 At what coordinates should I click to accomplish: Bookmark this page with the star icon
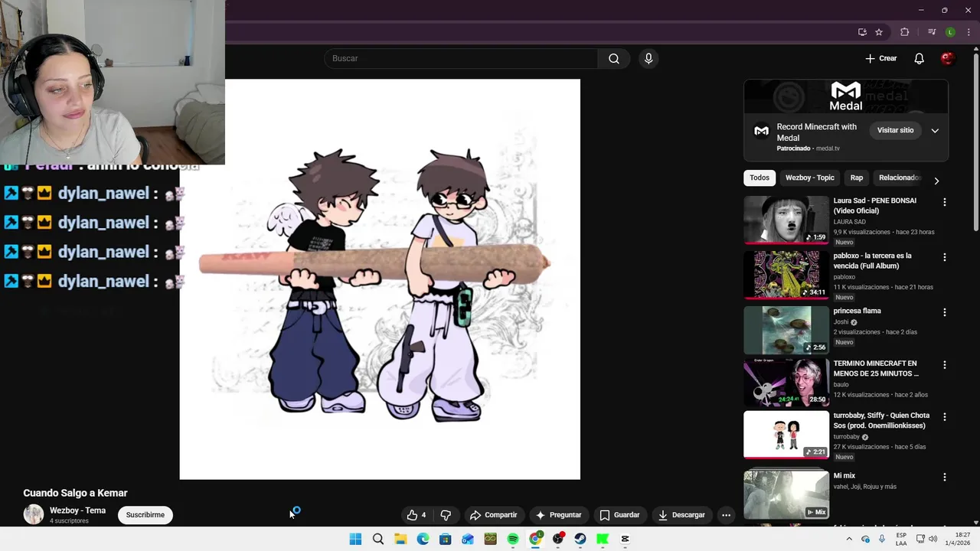pos(879,32)
